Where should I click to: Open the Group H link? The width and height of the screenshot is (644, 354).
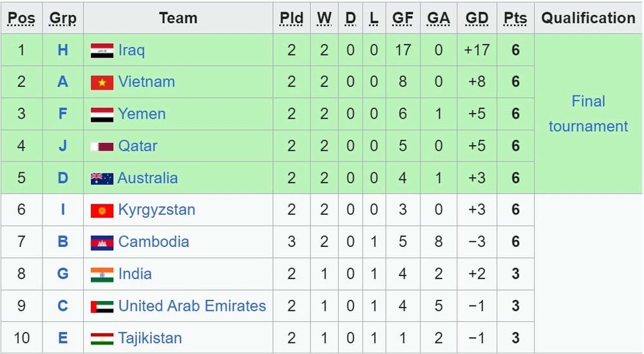click(62, 50)
